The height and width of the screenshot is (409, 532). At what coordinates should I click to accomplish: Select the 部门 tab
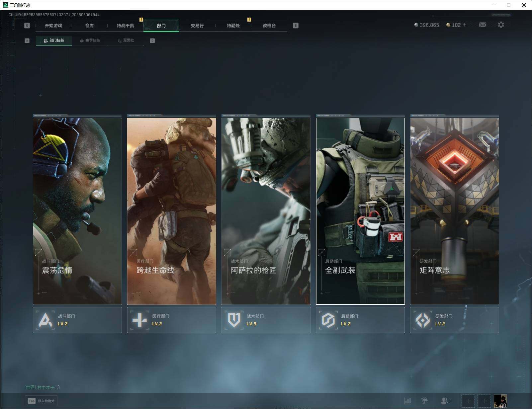click(161, 26)
